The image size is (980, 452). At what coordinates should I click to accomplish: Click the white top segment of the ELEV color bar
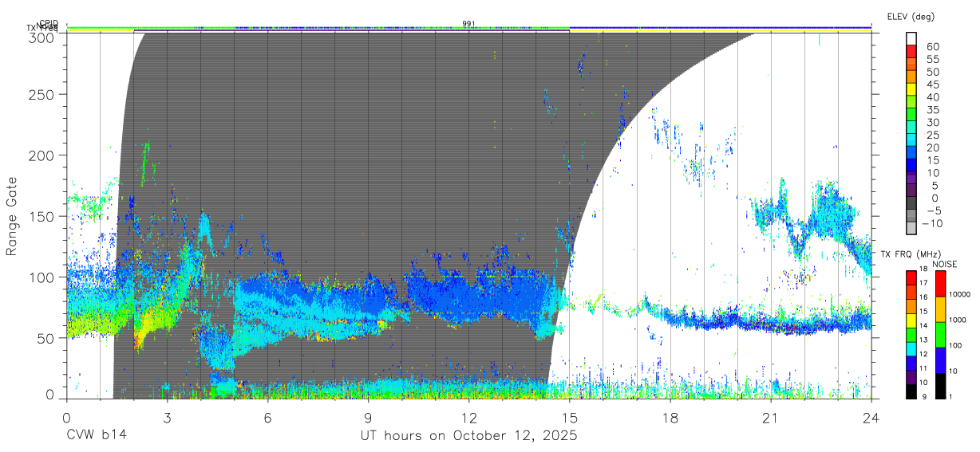click(911, 38)
